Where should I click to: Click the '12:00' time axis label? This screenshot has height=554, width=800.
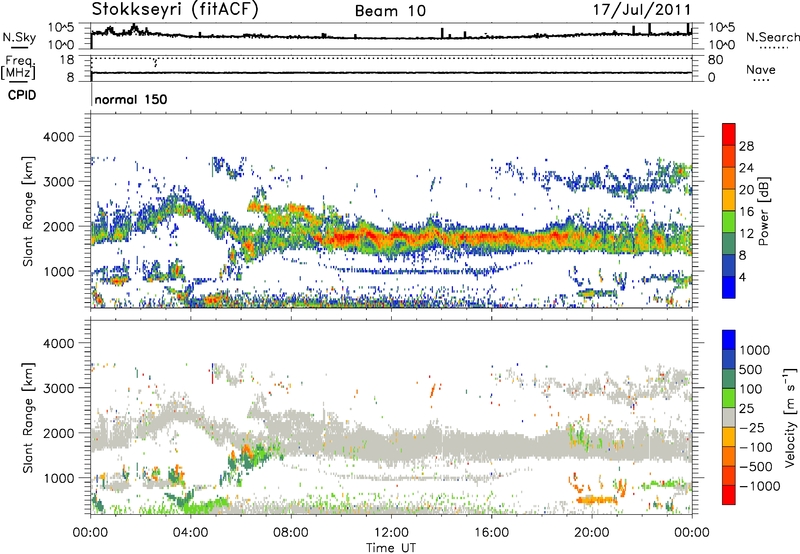point(391,533)
